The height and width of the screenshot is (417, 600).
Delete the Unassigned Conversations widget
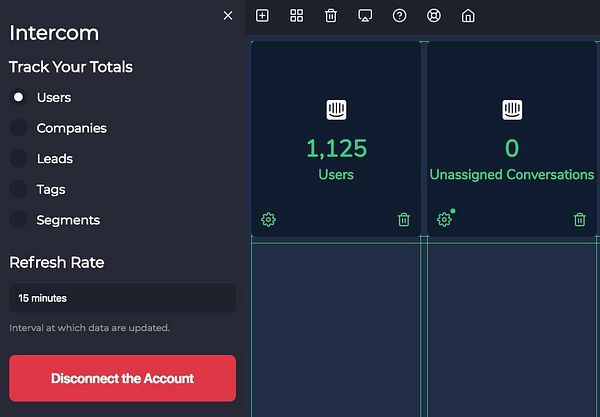580,220
